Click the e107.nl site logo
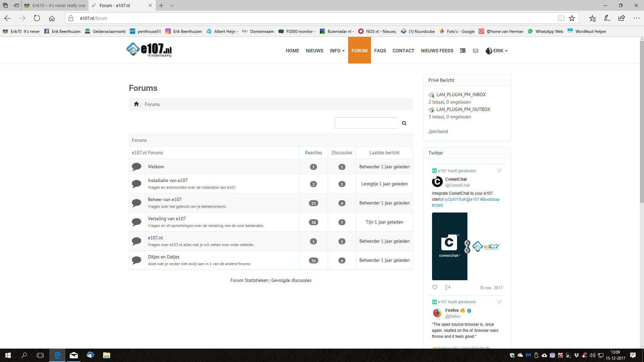644x362 pixels. (149, 50)
